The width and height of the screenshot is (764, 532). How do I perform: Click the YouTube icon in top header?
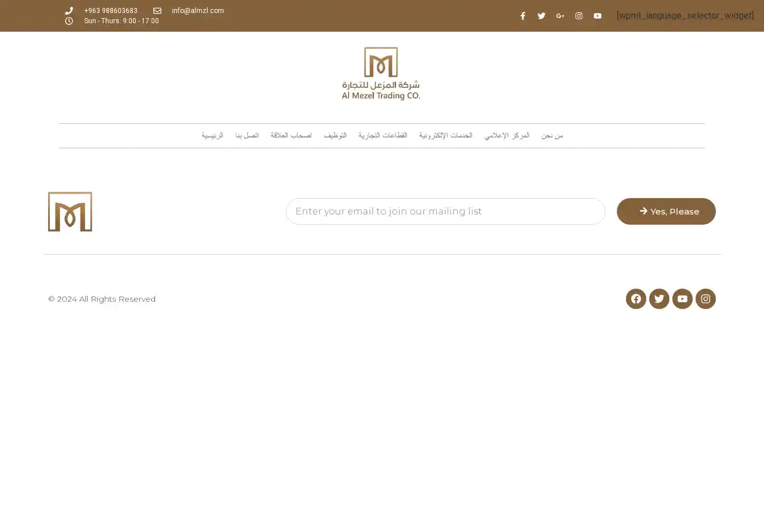tap(597, 16)
